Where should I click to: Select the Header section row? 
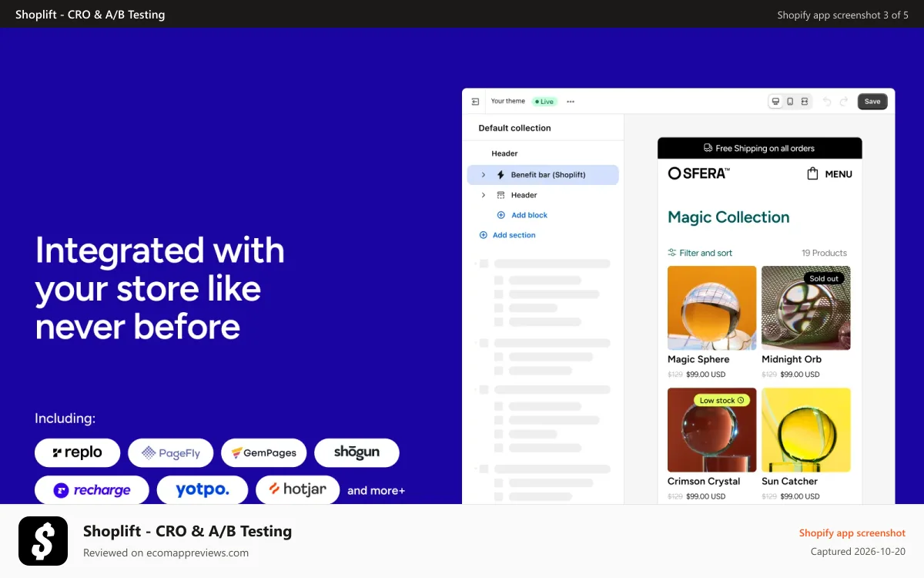click(543, 195)
